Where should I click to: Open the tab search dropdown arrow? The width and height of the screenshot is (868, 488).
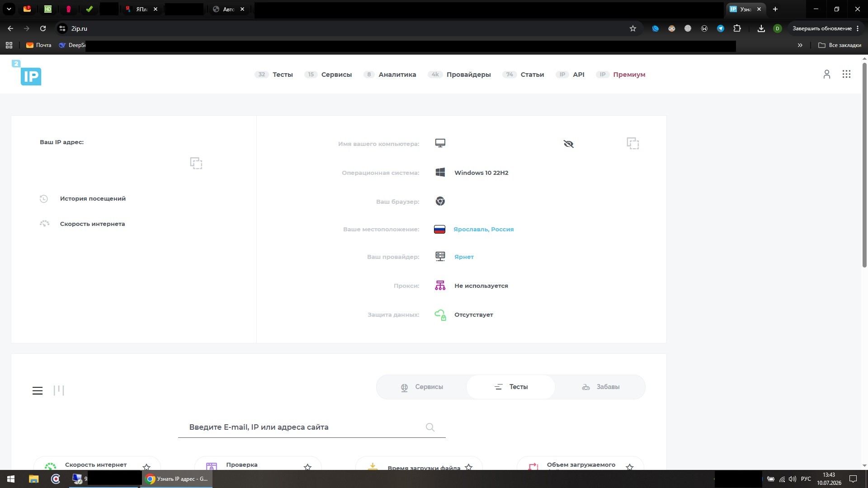(9, 9)
